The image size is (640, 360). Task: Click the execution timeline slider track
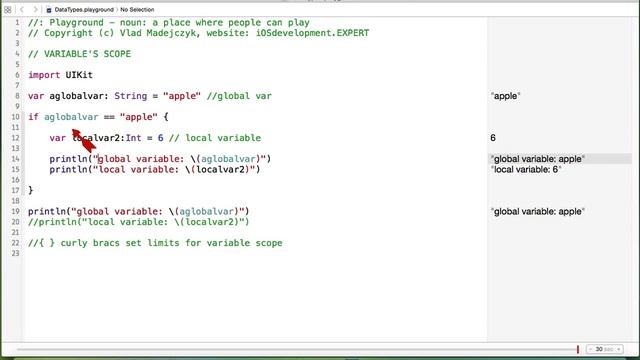296,349
